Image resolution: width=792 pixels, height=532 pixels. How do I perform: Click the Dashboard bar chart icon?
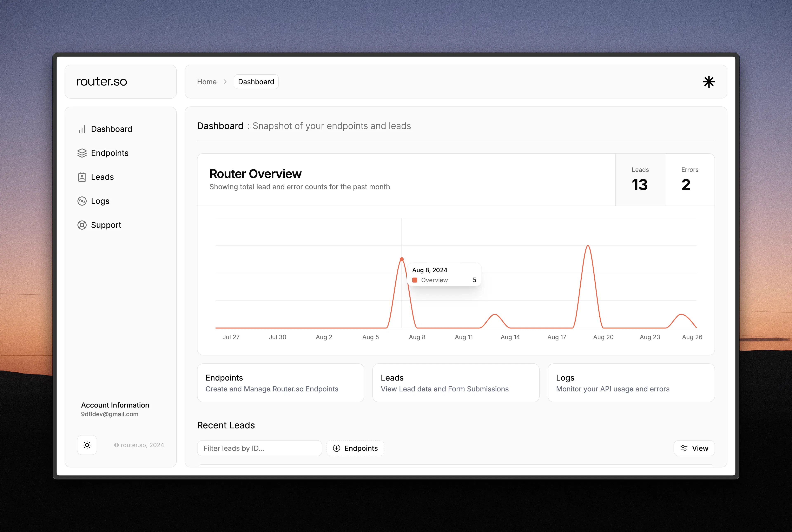[x=82, y=129]
